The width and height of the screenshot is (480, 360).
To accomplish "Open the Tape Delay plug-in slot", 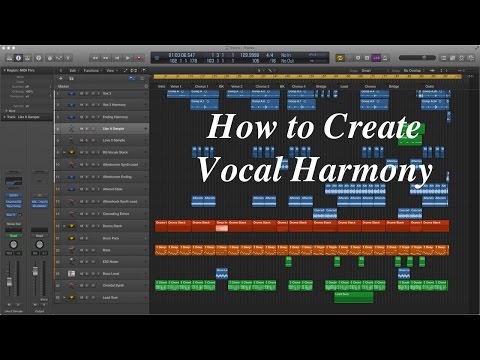I will pos(13,206).
